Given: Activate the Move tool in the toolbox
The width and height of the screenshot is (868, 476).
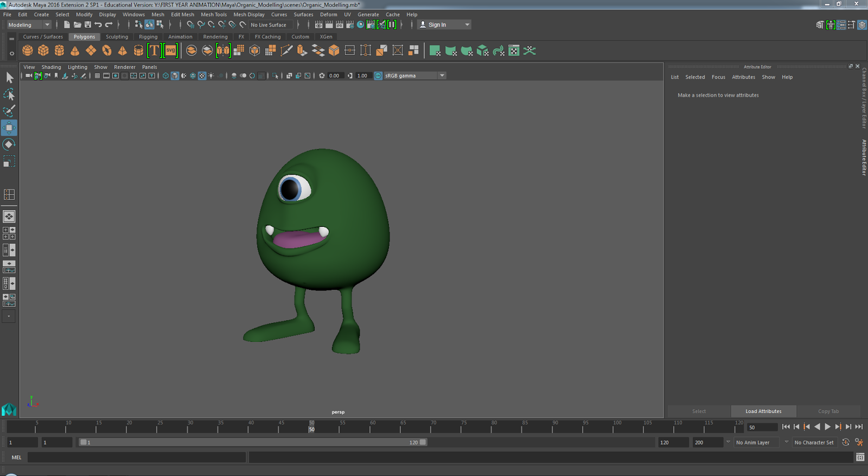Looking at the screenshot, I should click(x=9, y=128).
